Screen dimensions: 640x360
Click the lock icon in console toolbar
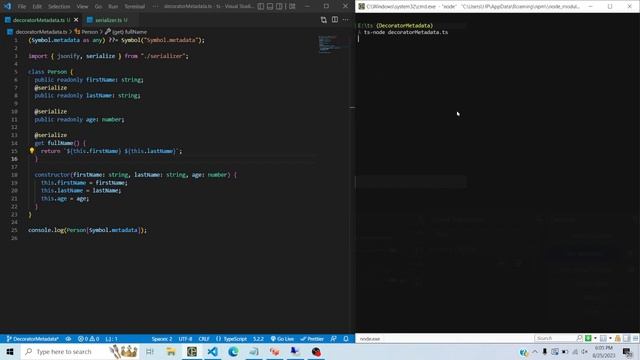coord(618,338)
